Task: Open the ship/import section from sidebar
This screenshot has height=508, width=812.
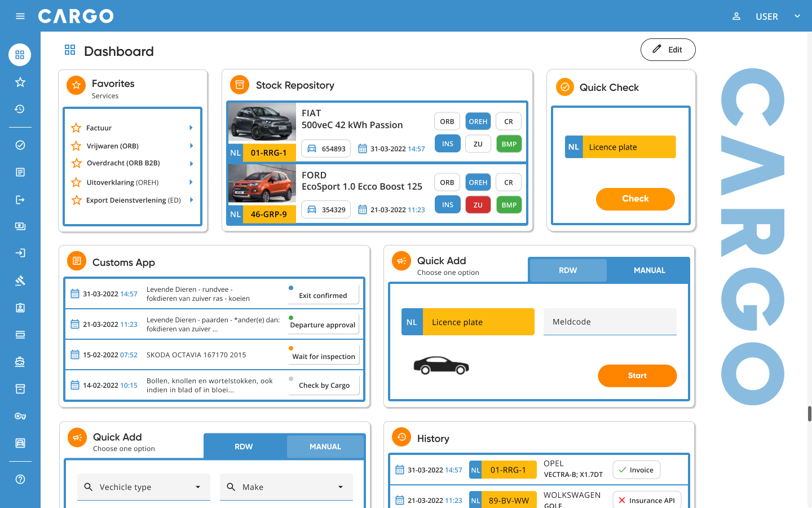Action: (20, 361)
